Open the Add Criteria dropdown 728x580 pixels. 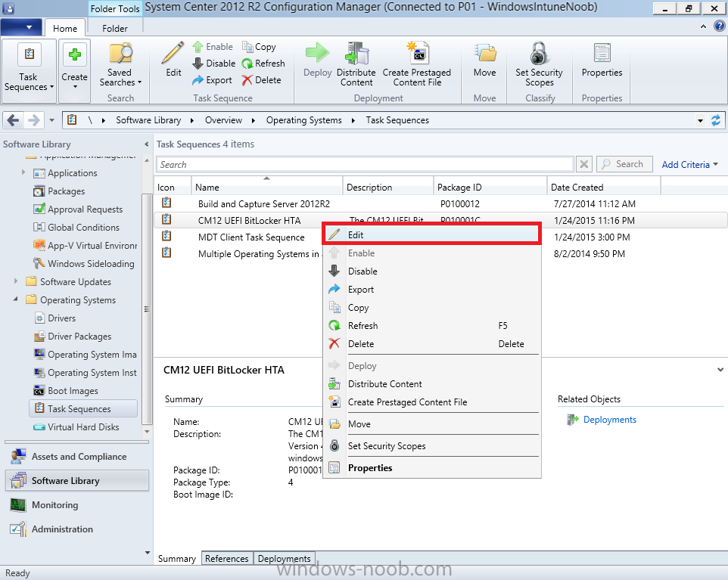(689, 165)
